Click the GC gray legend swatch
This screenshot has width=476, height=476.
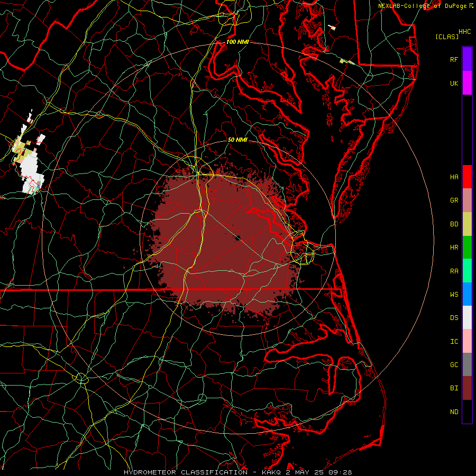(467, 364)
